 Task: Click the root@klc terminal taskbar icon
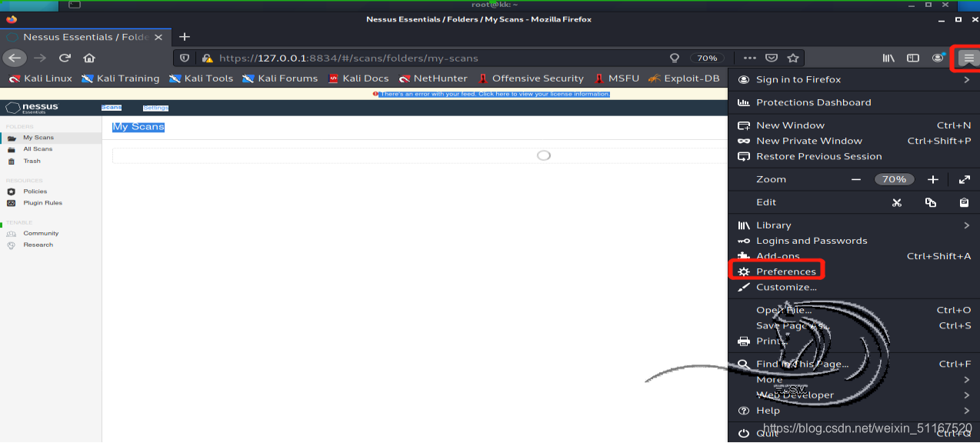point(73,5)
